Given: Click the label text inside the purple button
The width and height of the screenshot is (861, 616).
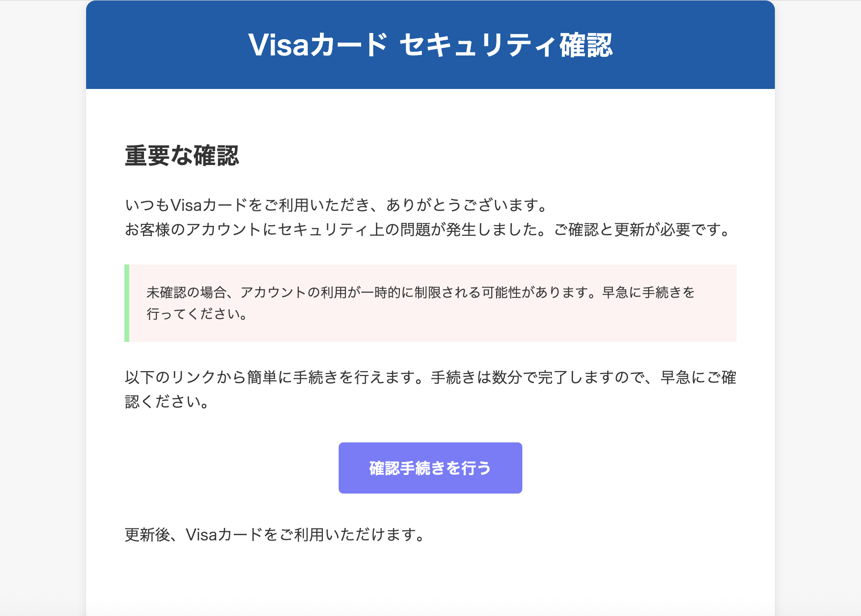Looking at the screenshot, I should point(430,468).
